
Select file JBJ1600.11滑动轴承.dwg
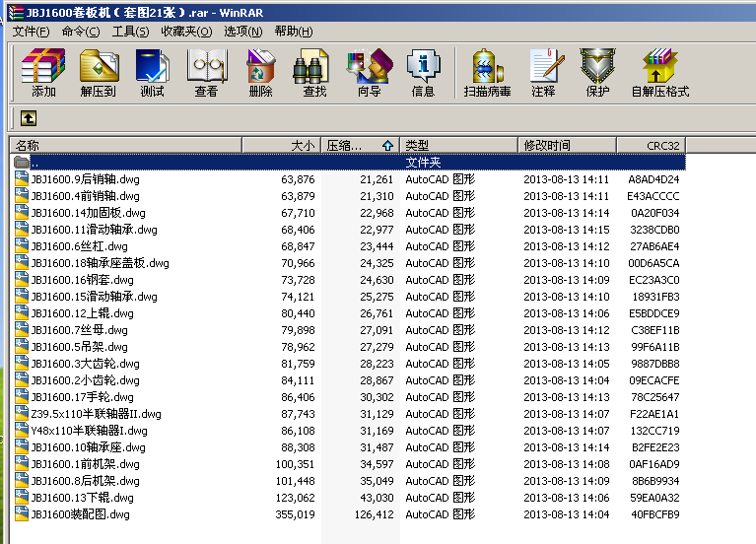95,229
